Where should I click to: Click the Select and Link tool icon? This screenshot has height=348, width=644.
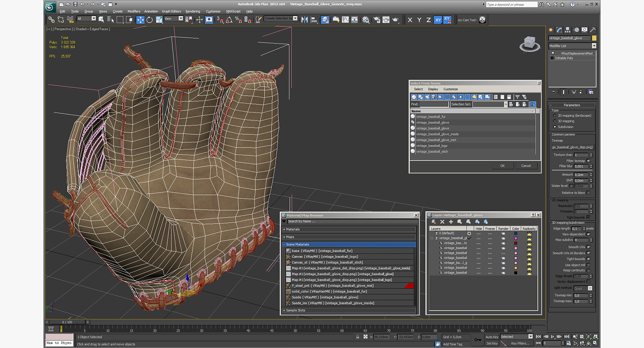(51, 20)
